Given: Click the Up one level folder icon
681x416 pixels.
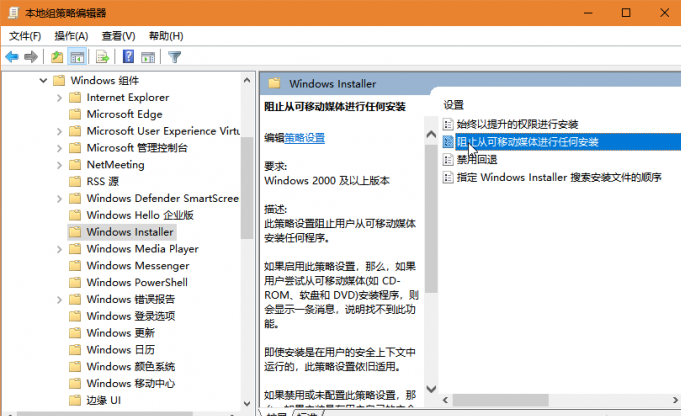Looking at the screenshot, I should tap(57, 57).
